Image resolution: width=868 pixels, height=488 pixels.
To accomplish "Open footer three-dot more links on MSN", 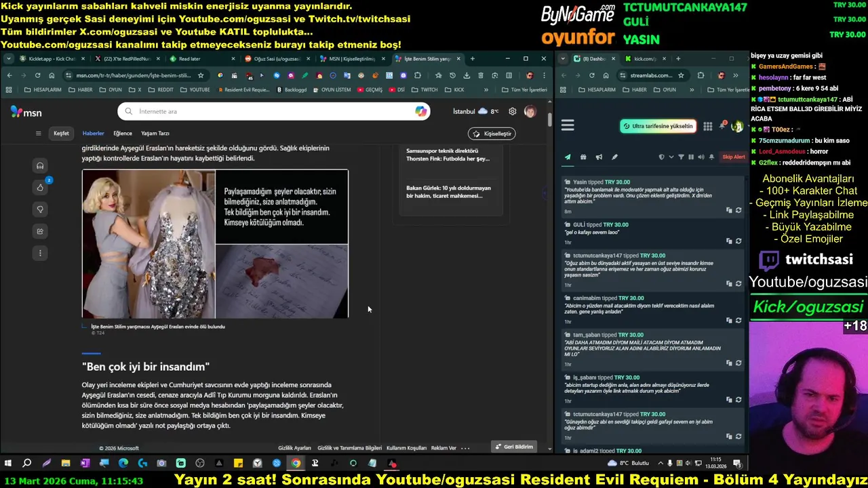I will pos(465,448).
